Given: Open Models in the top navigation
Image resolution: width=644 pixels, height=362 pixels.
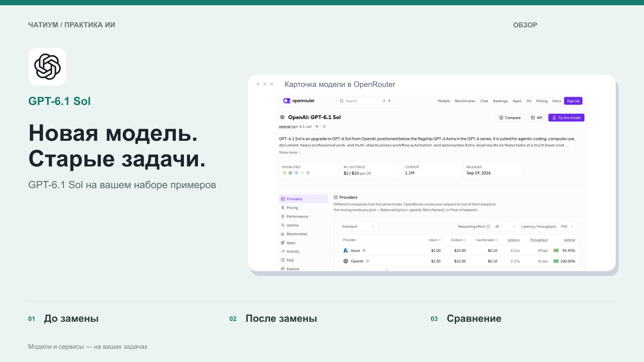Looking at the screenshot, I should point(444,101).
